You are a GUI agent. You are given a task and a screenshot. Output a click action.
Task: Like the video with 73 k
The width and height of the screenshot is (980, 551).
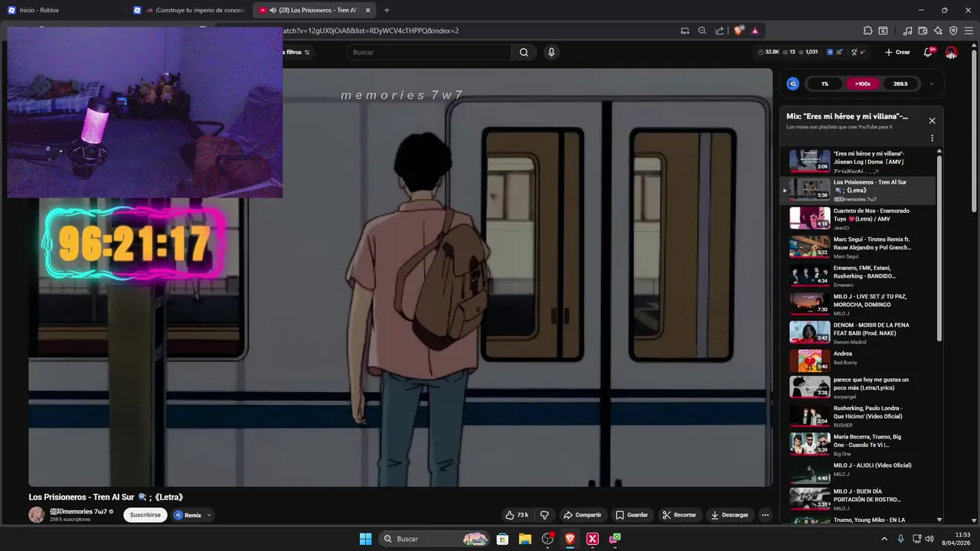(x=516, y=515)
